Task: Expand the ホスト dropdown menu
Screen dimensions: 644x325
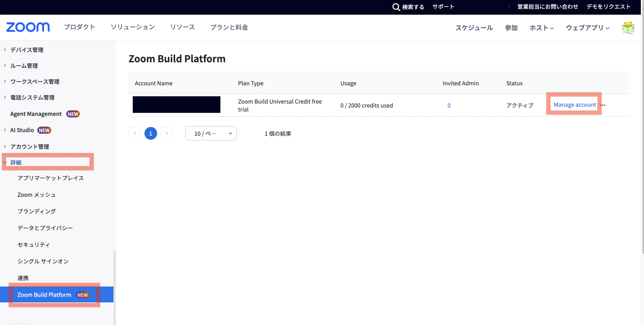Action: (x=542, y=28)
